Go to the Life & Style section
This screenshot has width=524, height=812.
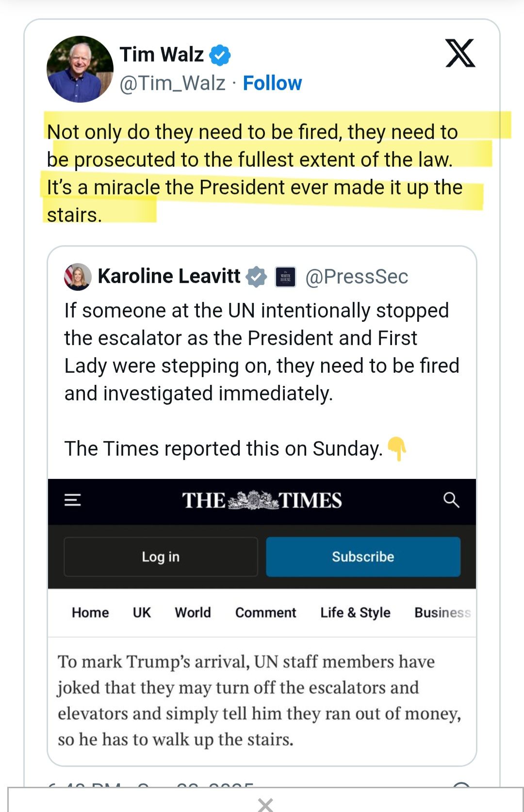click(355, 613)
